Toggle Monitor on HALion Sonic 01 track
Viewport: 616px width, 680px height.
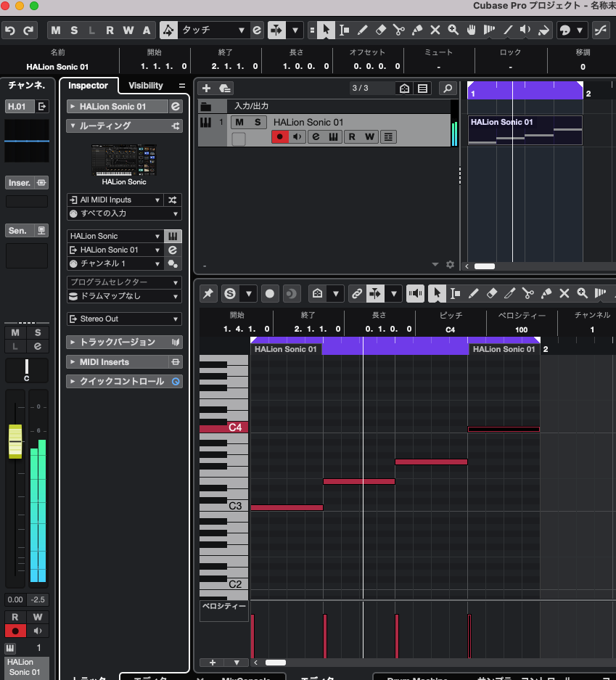(297, 137)
